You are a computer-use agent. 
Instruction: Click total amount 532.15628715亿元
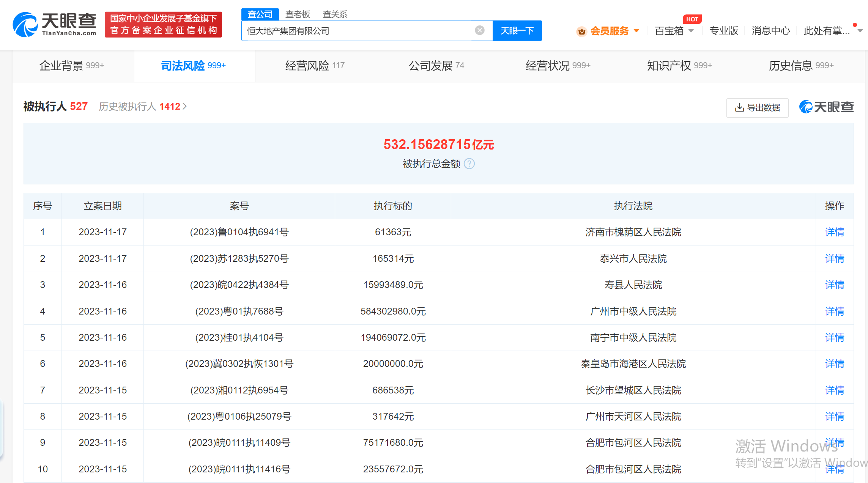pyautogui.click(x=439, y=145)
